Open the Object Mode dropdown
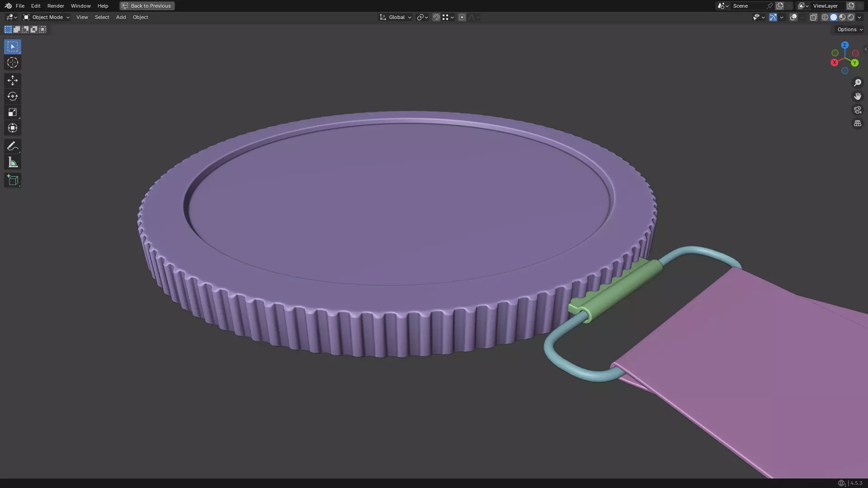Viewport: 868px width, 488px height. pyautogui.click(x=47, y=17)
